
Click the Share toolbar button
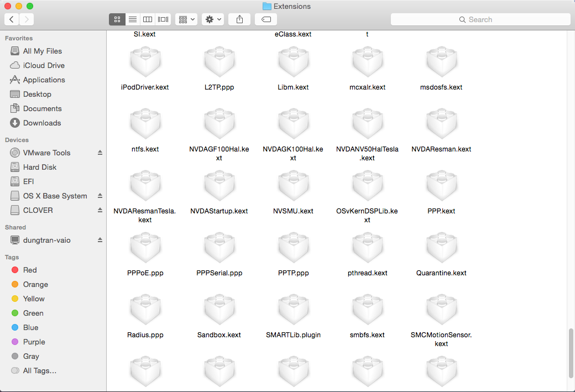(x=239, y=19)
